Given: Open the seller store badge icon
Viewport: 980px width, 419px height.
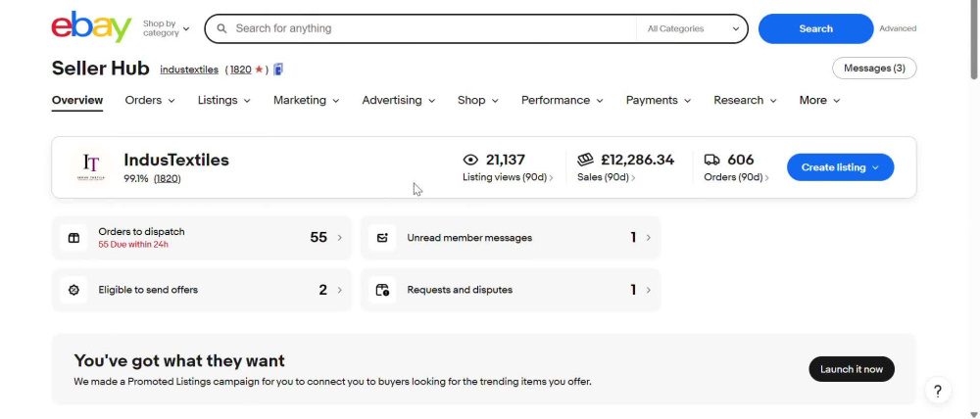Looking at the screenshot, I should tap(278, 70).
